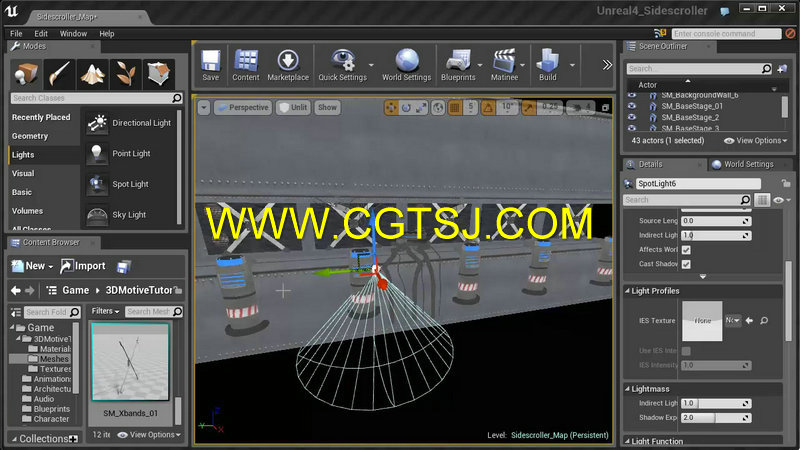800x450 pixels.
Task: Adjust the Indirect Lighting slider in Lightmass
Action: point(716,404)
